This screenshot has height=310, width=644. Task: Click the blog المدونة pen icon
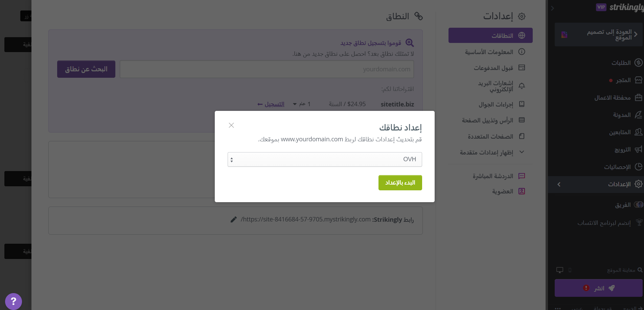pos(638,115)
